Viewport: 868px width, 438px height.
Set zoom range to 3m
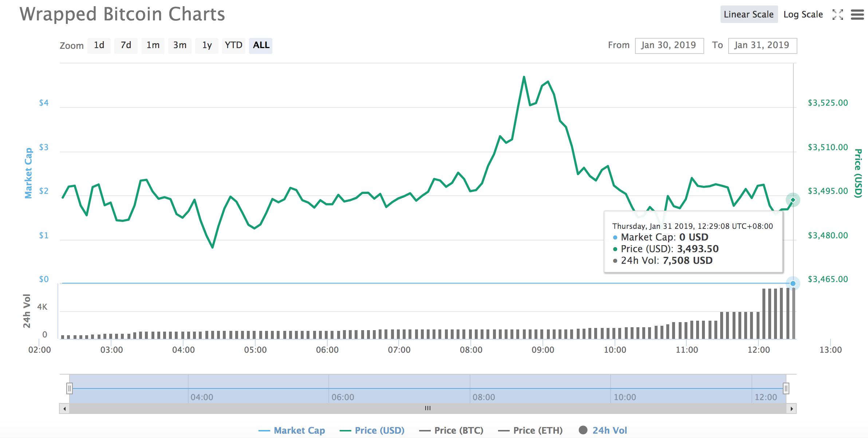tap(180, 46)
